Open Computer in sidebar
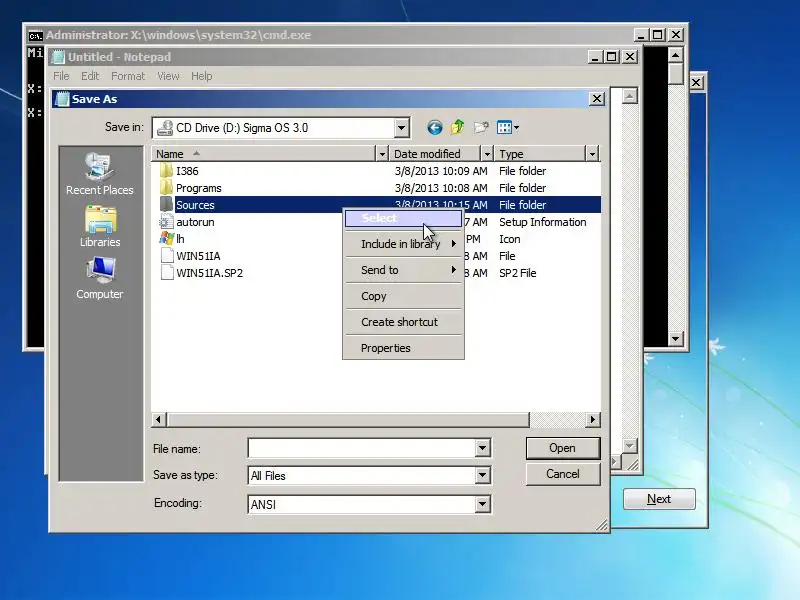The image size is (800, 600). pos(100,278)
